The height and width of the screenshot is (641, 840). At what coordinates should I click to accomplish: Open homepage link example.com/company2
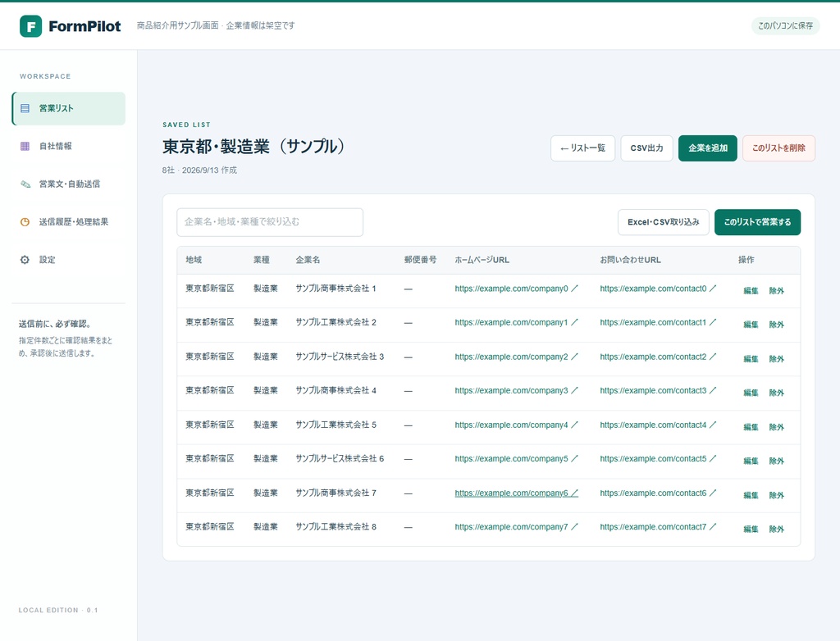517,357
